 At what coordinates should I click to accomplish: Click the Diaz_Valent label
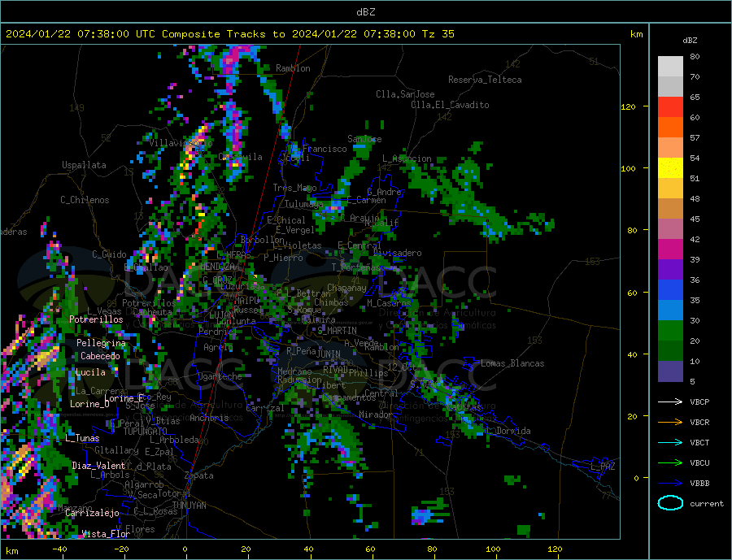click(98, 466)
